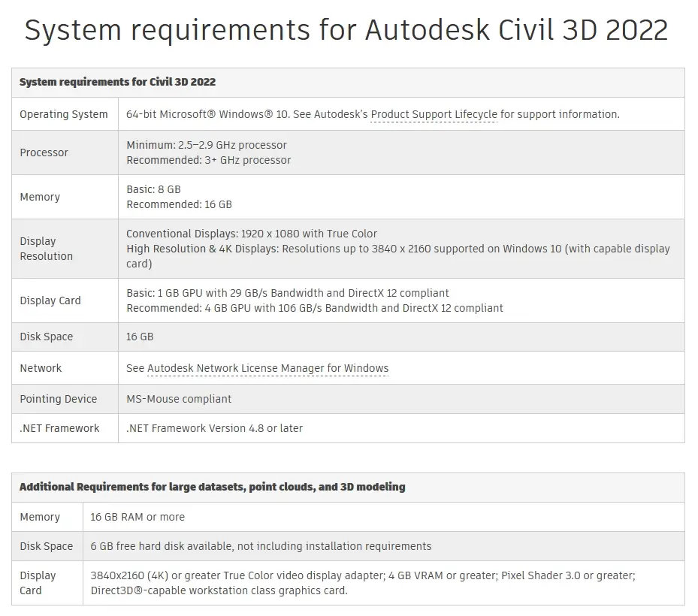The height and width of the screenshot is (616, 698).
Task: Click the 'Disk Space' label in the Additional Requirements table
Action: click(x=47, y=546)
